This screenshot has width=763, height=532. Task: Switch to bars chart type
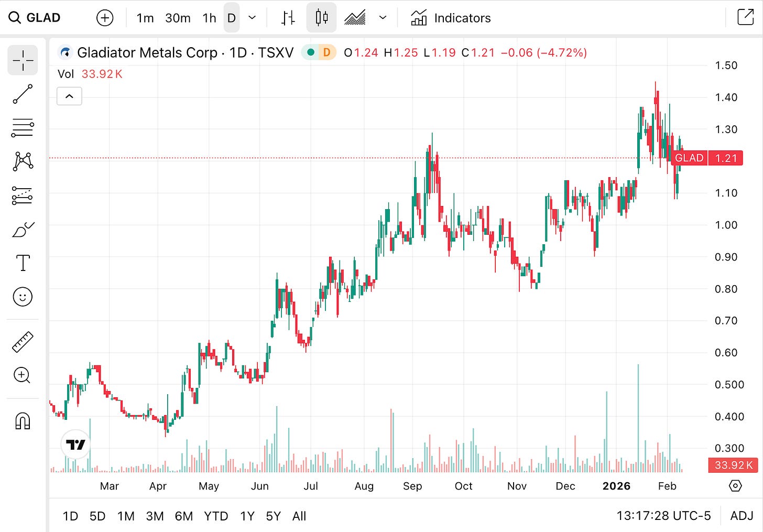click(x=288, y=18)
